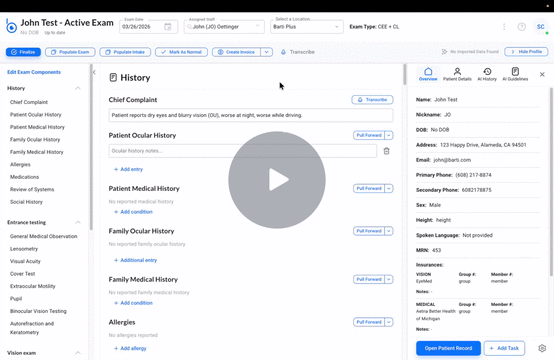Expand Pull Forward dropdown for Family Ocular History
Viewport: 554px width, 360px height.
389,231
